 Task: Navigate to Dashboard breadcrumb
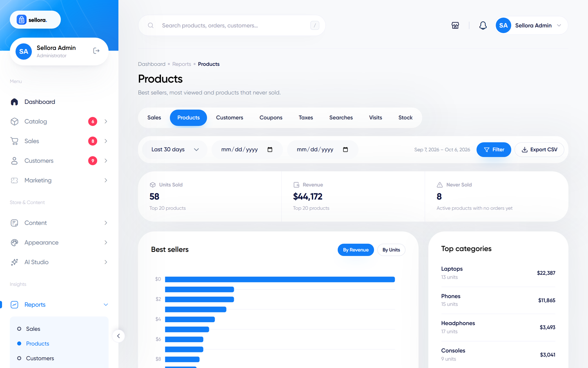[152, 64]
